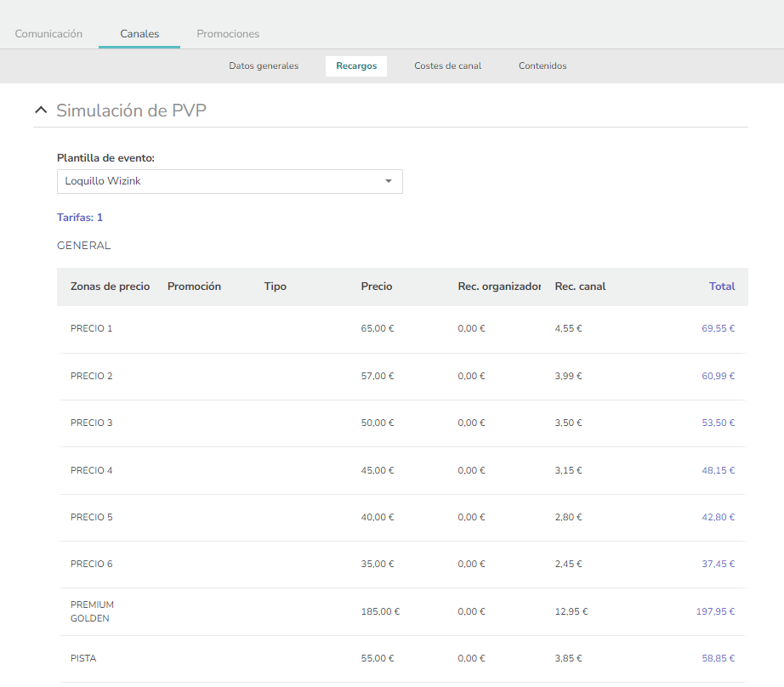
Task: Select the PRECIO 6 row name
Action: 92,564
